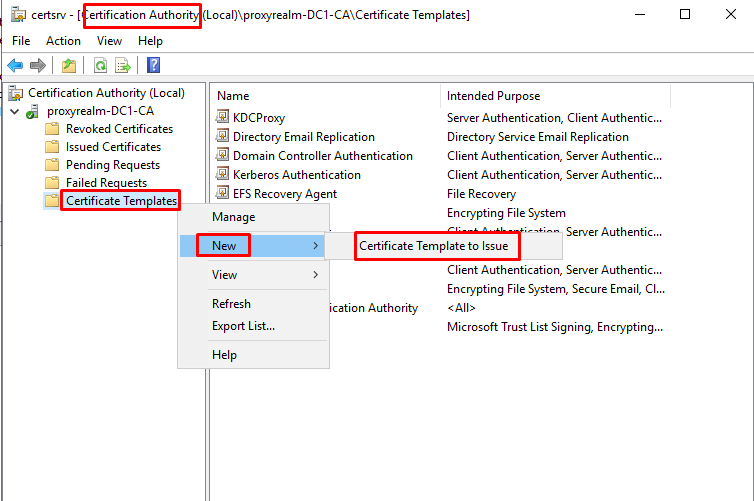Screen dimensions: 754x501
Task: Click the EFS Recovery Agent template icon
Action: tap(222, 192)
